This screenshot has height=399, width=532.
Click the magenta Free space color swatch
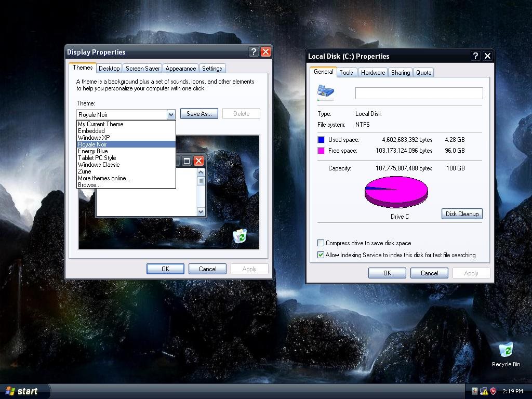pos(321,151)
